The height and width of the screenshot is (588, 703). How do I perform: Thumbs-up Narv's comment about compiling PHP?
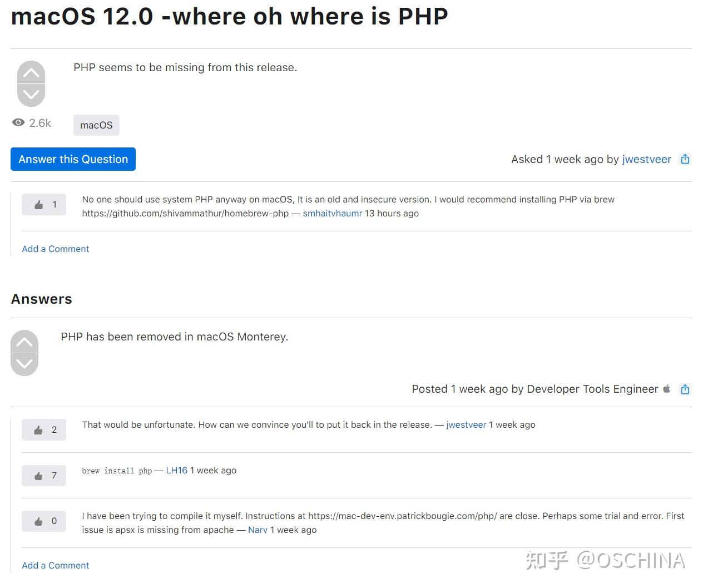tap(38, 521)
